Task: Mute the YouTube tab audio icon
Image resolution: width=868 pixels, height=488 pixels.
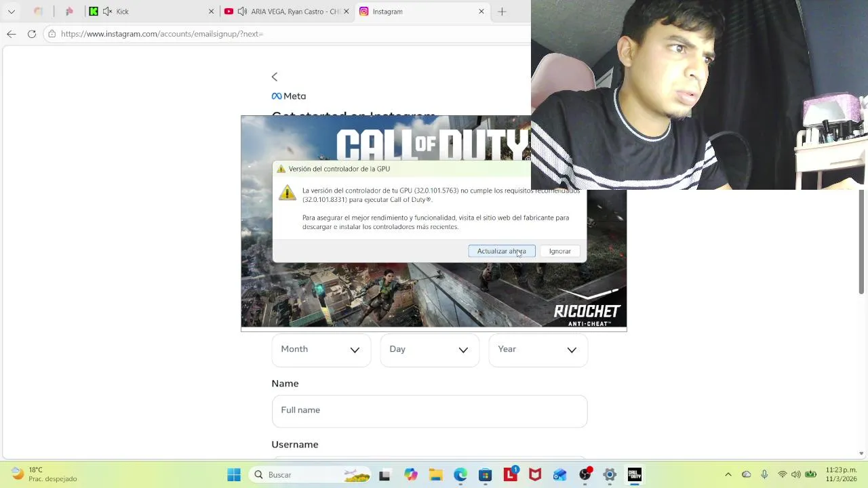Action: point(242,12)
